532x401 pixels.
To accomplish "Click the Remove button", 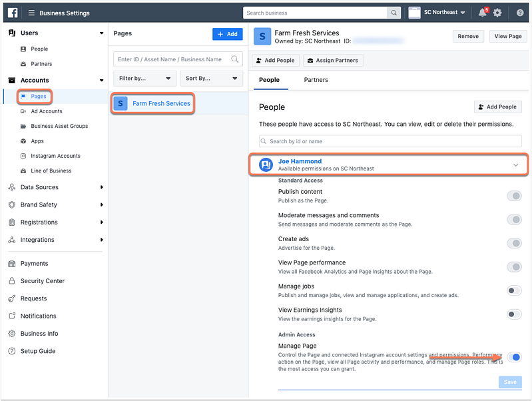I will click(468, 37).
